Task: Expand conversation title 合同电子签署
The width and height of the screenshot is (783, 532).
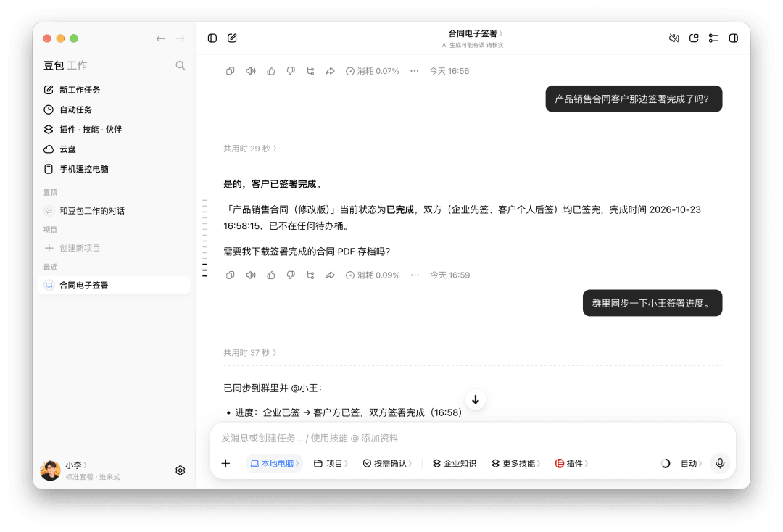Action: 476,33
